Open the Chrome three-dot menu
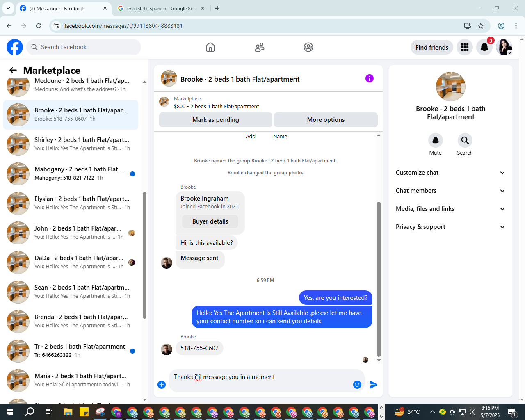 coord(516,26)
